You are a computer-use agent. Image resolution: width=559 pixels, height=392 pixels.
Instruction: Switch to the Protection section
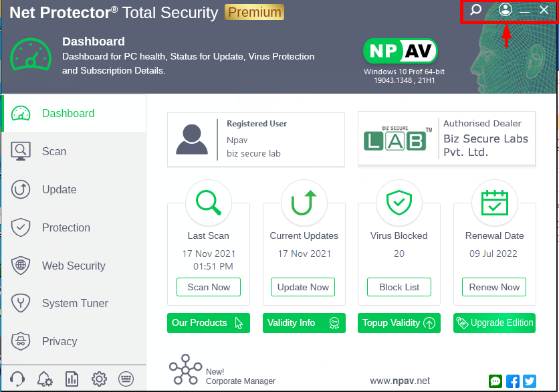pyautogui.click(x=66, y=227)
